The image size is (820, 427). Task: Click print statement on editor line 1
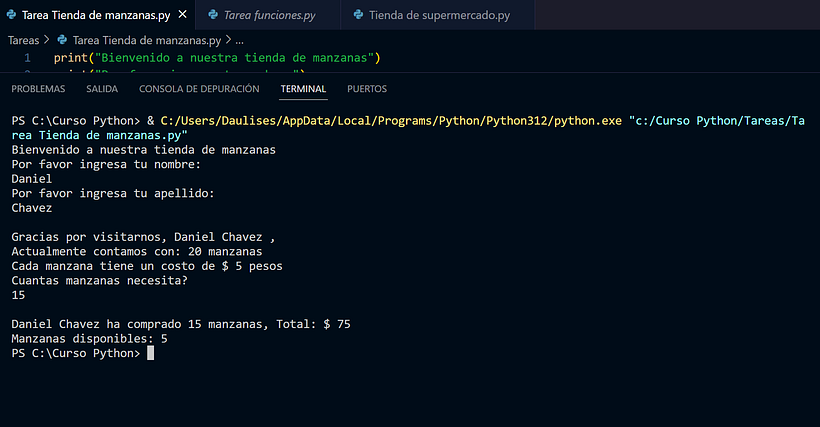click(x=217, y=58)
